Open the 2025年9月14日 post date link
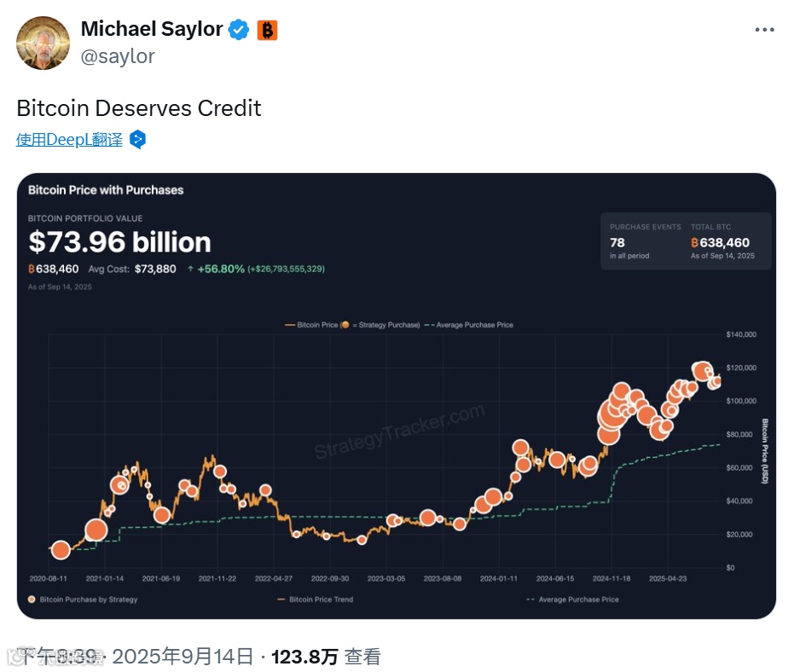This screenshot has width=794, height=672. click(183, 657)
